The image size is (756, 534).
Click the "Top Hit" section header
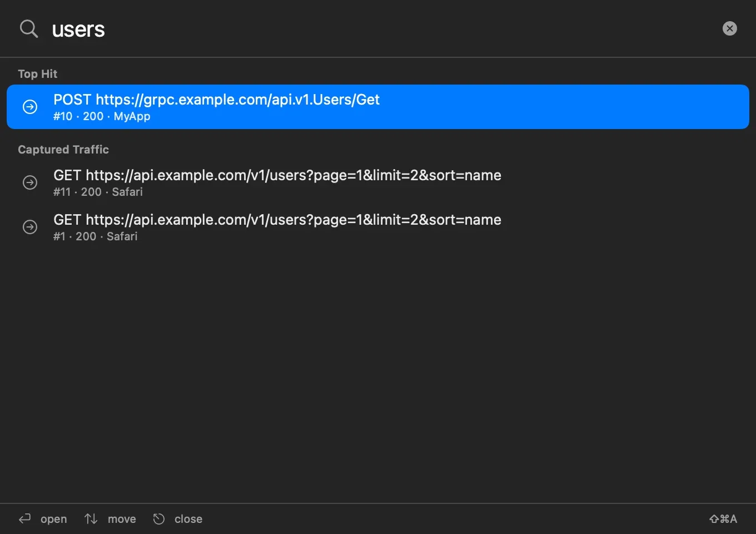(x=37, y=74)
